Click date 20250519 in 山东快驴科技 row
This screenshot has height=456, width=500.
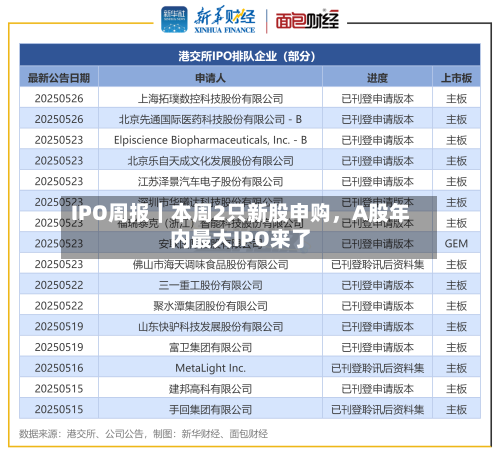pyautogui.click(x=59, y=327)
